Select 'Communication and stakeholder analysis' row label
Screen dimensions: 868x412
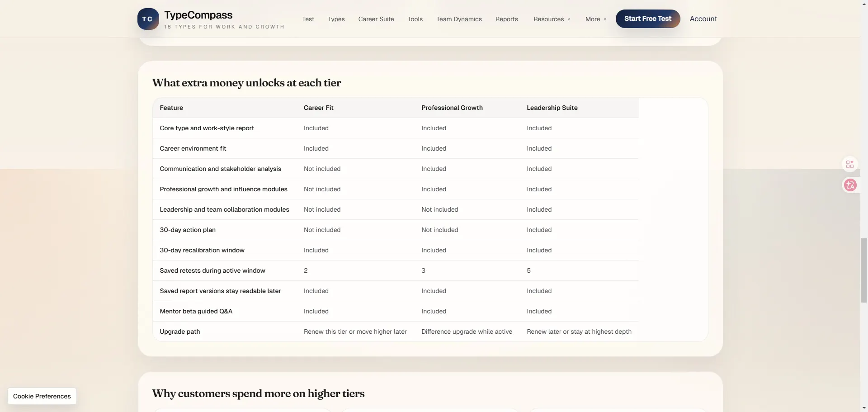[220, 169]
